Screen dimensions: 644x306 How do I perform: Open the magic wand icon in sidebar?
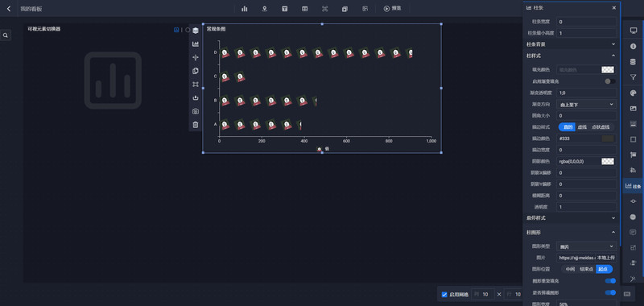click(633, 279)
